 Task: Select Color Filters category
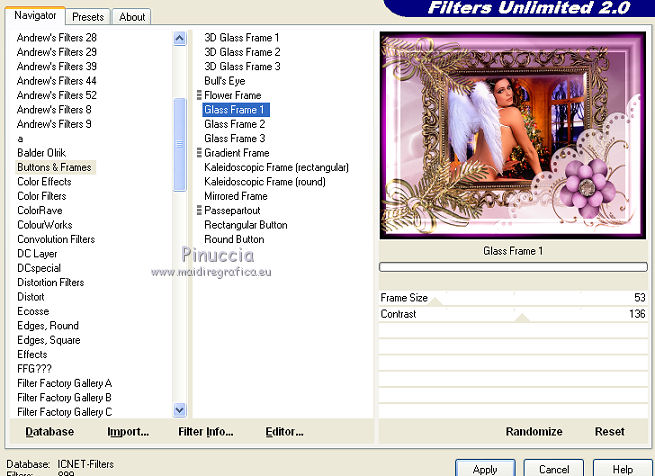42,196
